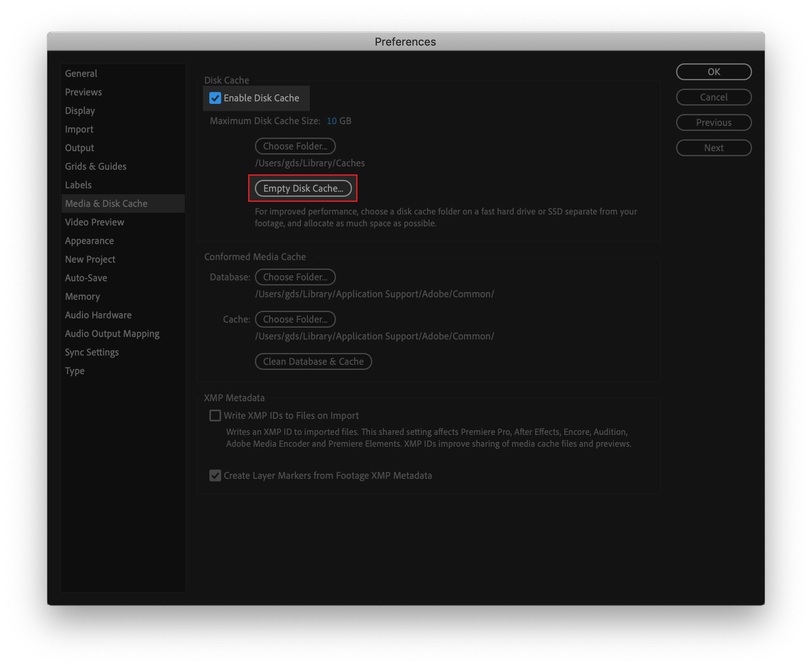Edit the 10 GB maximum cache size value

[332, 121]
